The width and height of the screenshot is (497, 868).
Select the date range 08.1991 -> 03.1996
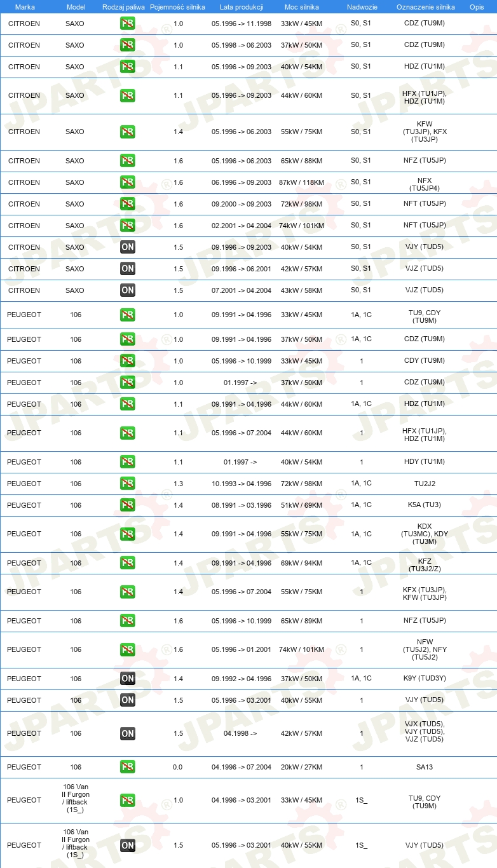(x=242, y=505)
